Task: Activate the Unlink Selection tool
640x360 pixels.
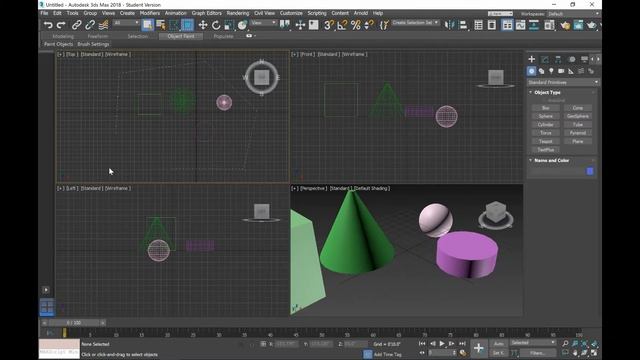Action: click(x=90, y=25)
